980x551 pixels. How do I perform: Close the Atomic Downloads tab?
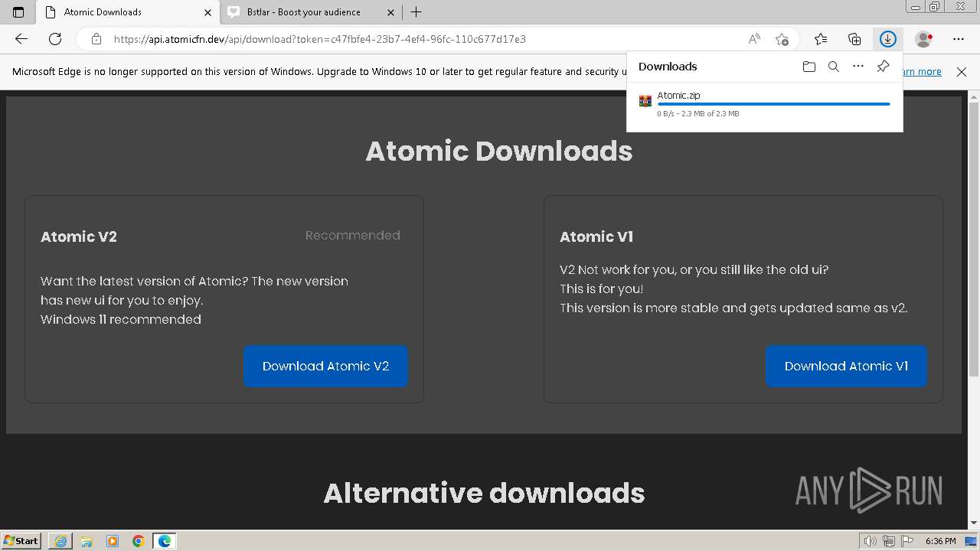point(207,12)
